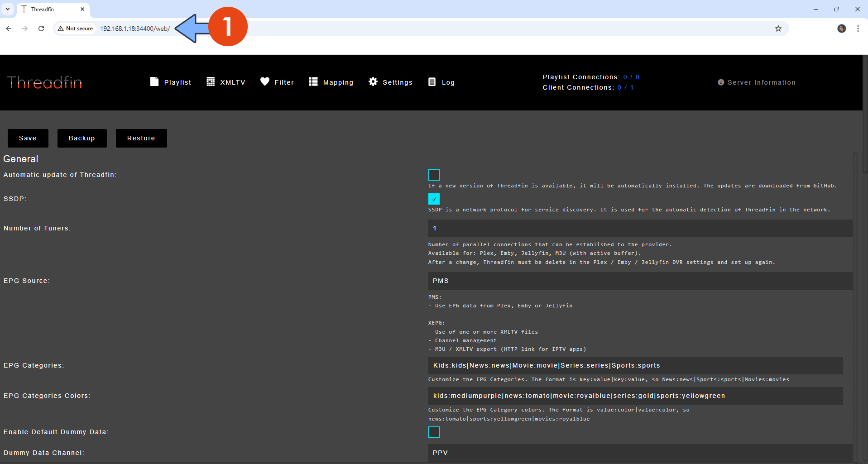868x464 pixels.
Task: Open the browser tab search dropdown
Action: pos(8,9)
